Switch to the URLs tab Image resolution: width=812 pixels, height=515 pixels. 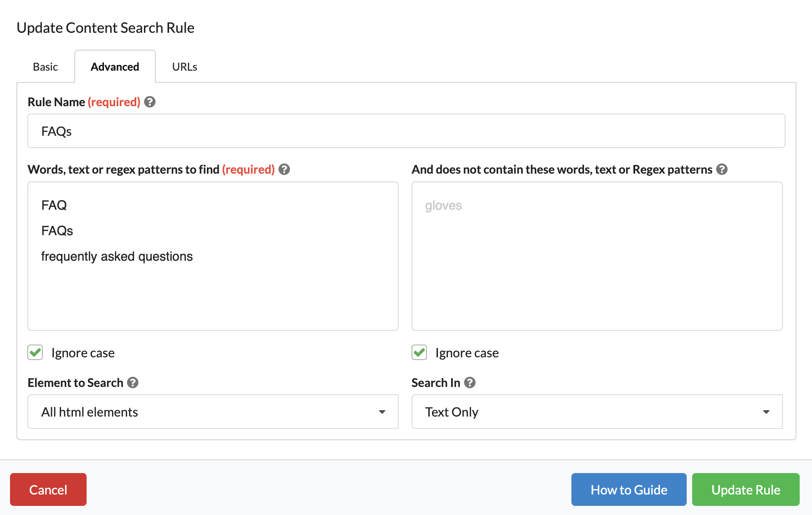click(x=185, y=67)
